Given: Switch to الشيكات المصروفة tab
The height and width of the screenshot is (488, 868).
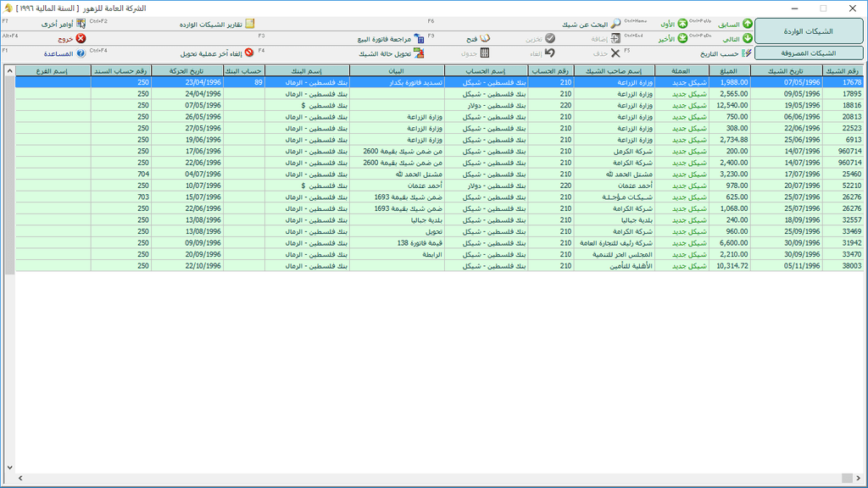Looking at the screenshot, I should click(x=809, y=53).
